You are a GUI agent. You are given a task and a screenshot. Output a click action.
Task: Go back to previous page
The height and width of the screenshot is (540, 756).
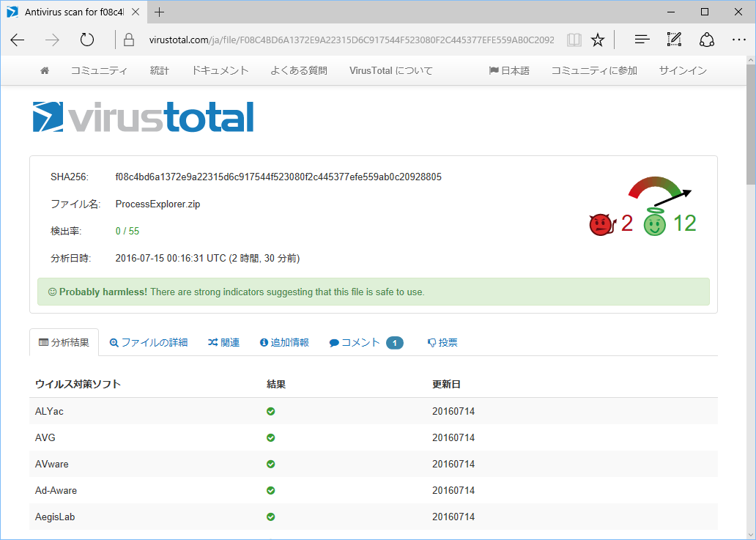(18, 40)
